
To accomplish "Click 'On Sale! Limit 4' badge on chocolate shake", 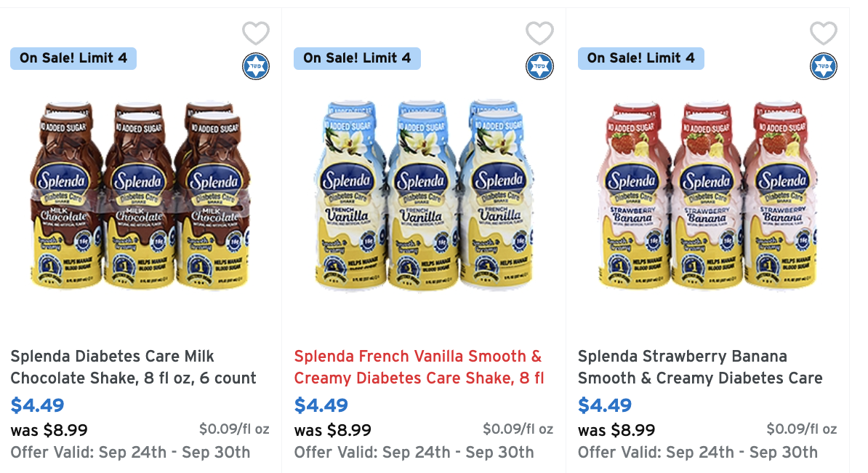I will pyautogui.click(x=73, y=58).
